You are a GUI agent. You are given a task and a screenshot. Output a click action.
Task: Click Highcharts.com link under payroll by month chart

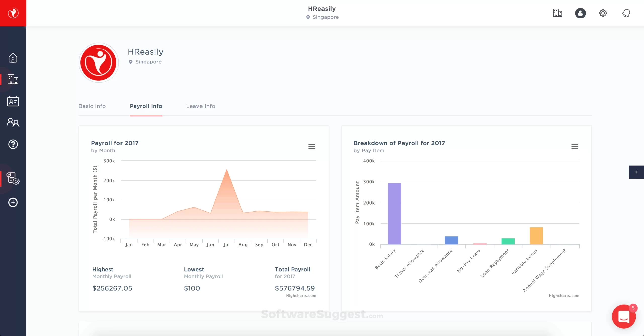[301, 296]
